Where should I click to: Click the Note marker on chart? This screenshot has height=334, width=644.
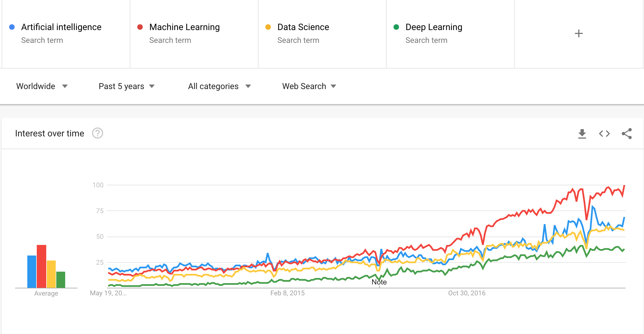click(x=379, y=282)
